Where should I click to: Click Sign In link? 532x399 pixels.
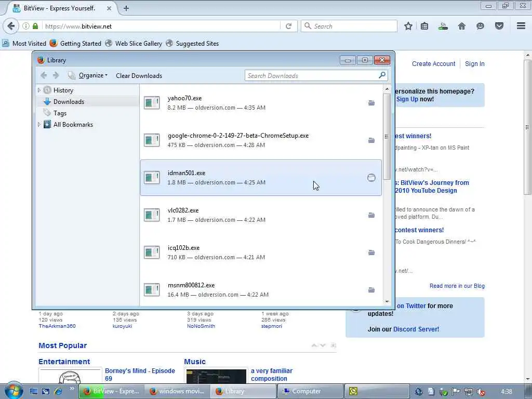click(474, 64)
